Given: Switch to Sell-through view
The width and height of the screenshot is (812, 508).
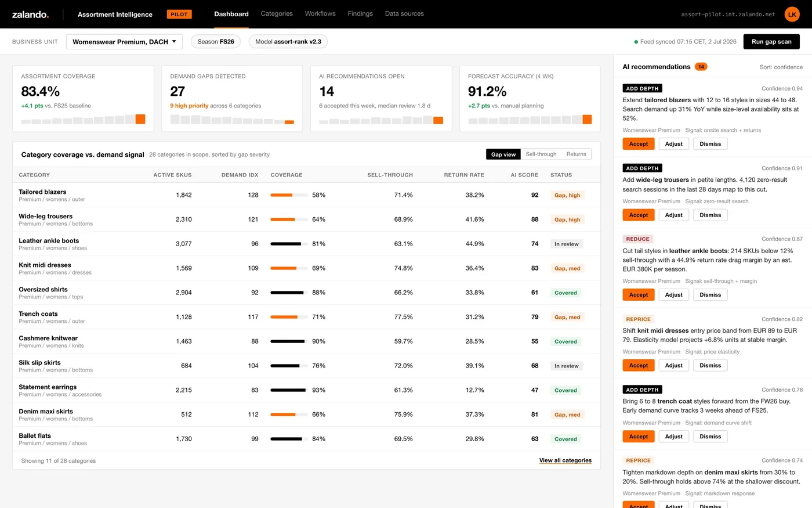Looking at the screenshot, I should click(x=541, y=154).
